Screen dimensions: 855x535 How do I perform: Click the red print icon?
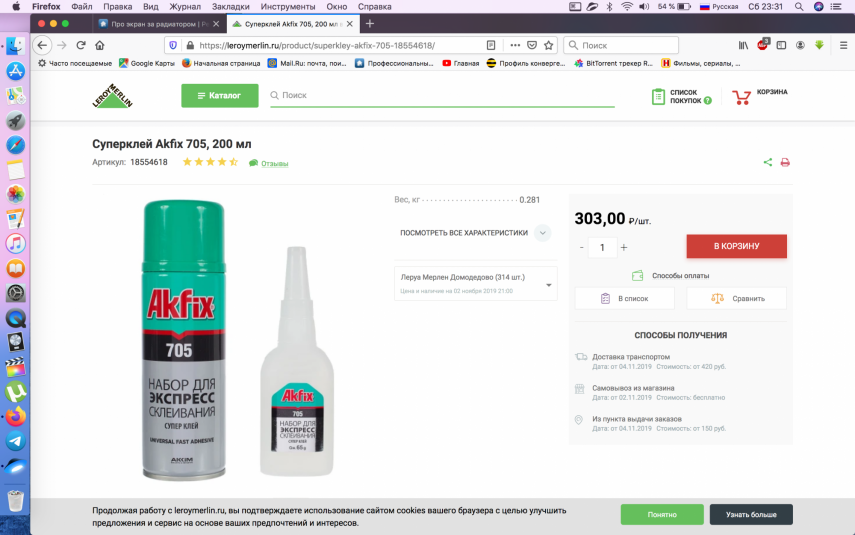[x=785, y=162]
